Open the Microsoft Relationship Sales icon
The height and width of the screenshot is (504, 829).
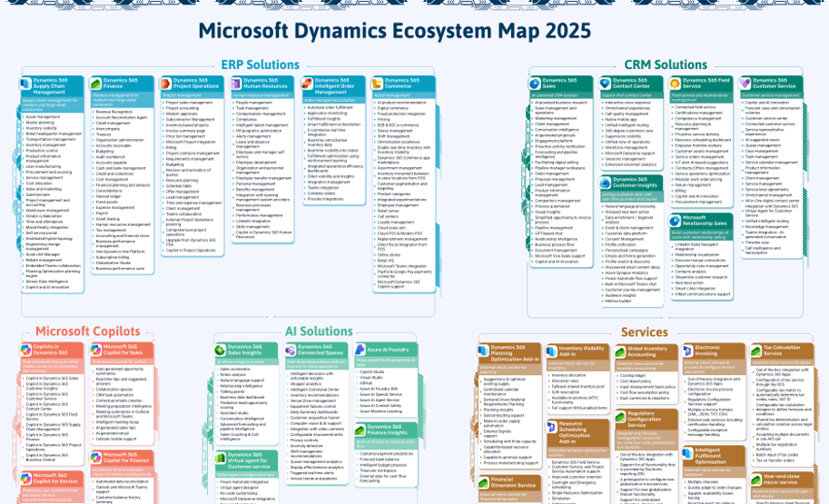675,221
